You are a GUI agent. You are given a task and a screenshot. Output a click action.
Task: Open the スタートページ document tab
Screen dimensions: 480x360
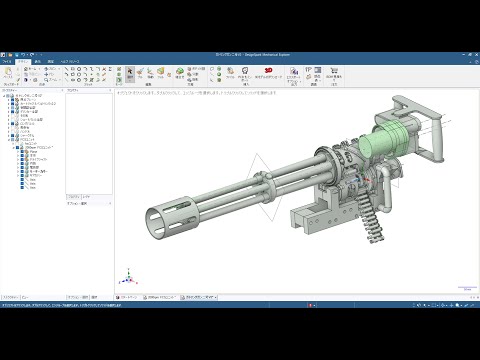(128, 297)
